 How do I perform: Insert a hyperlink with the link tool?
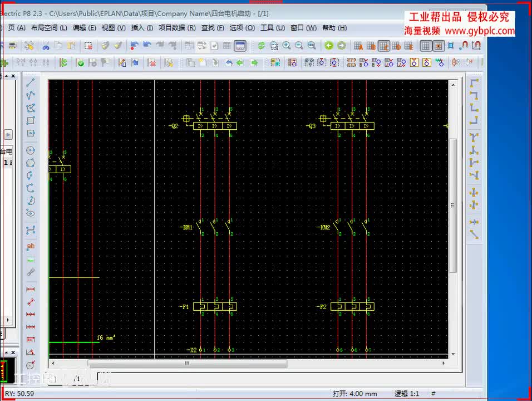coord(31,272)
